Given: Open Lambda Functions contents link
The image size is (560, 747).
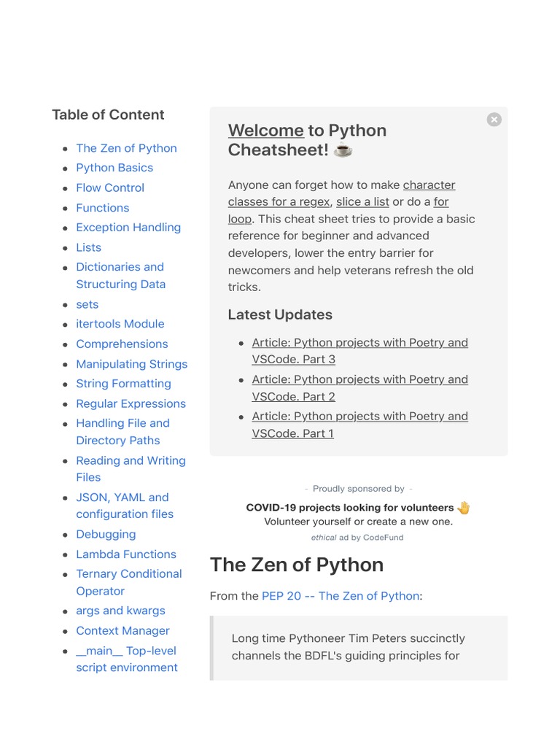Looking at the screenshot, I should 126,554.
